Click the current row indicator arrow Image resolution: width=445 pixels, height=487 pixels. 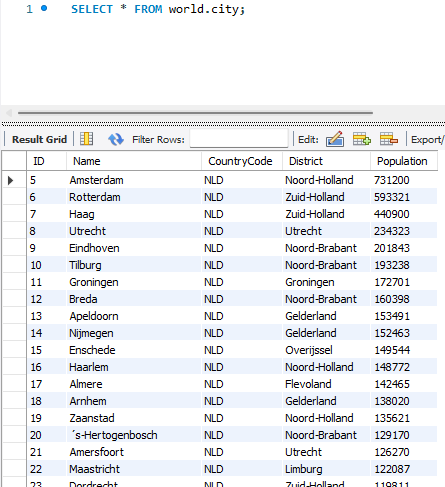(11, 180)
